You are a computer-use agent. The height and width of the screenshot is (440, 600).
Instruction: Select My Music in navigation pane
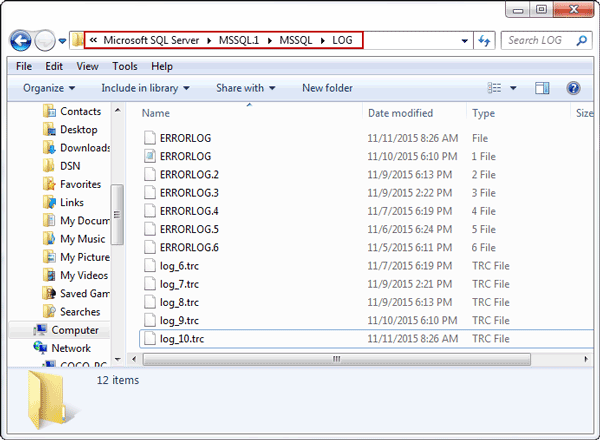click(74, 239)
